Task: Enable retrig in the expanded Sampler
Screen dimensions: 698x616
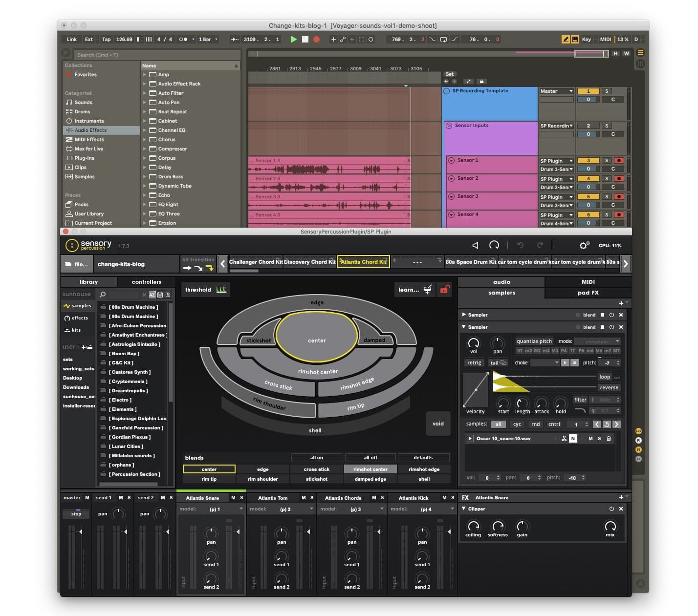Action: [x=474, y=362]
